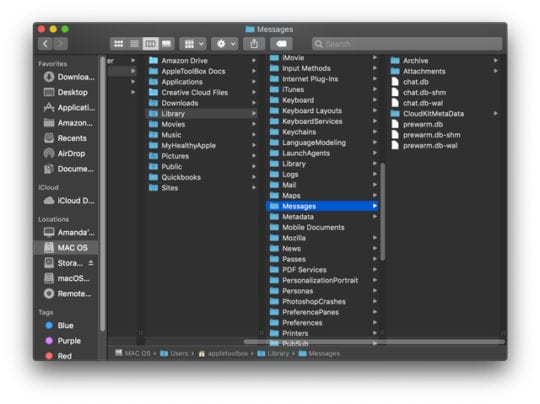Click Users in the path bar

point(175,354)
